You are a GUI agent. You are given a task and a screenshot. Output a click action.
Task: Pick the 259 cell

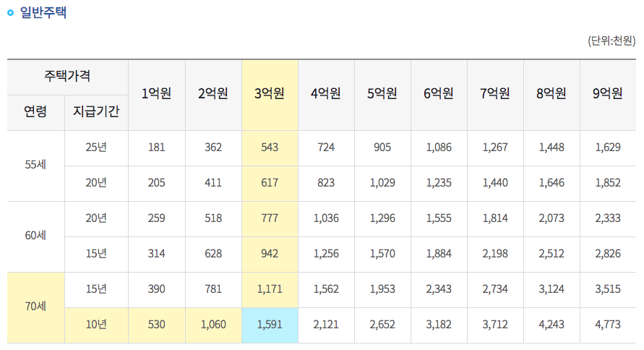point(156,219)
